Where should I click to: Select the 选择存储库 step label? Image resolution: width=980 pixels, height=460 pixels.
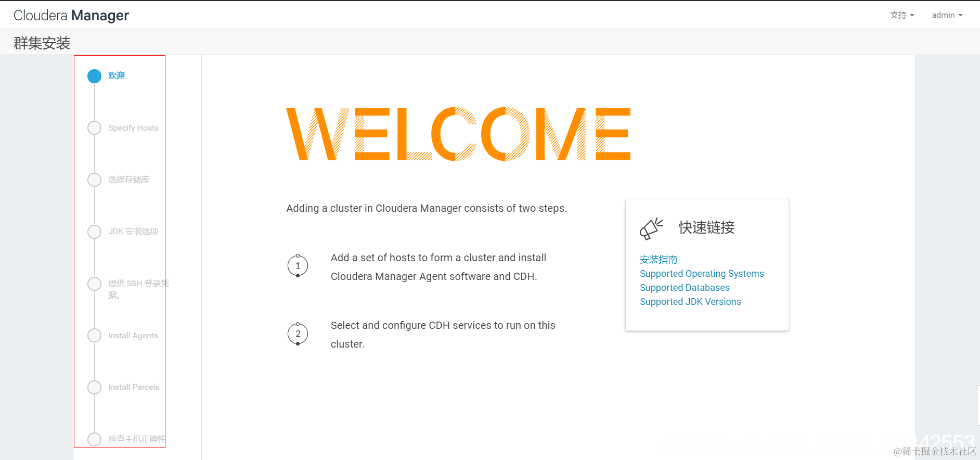point(128,180)
